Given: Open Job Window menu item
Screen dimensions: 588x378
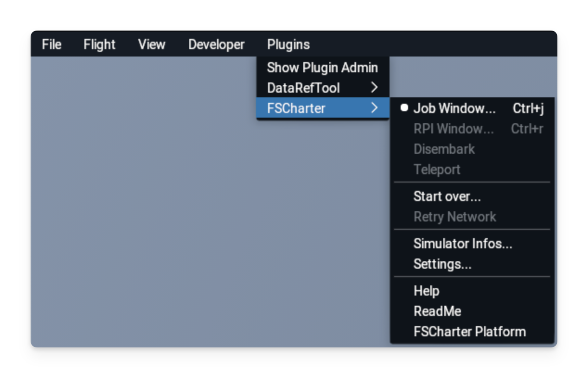Looking at the screenshot, I should (x=454, y=108).
